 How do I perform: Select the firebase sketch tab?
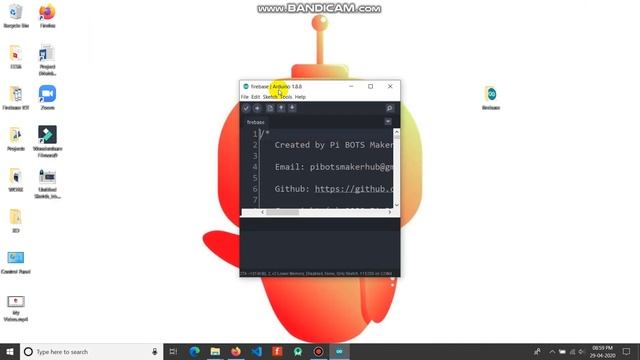[256, 122]
